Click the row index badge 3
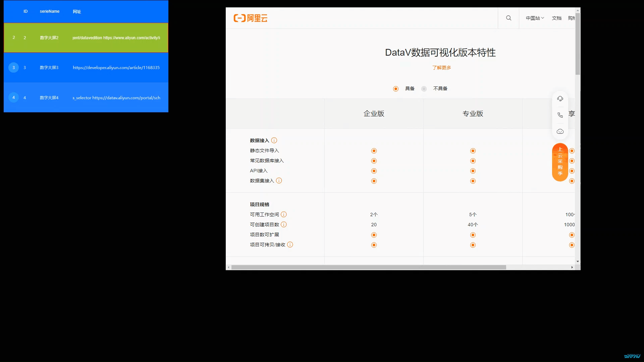The width and height of the screenshot is (644, 362). pyautogui.click(x=13, y=68)
